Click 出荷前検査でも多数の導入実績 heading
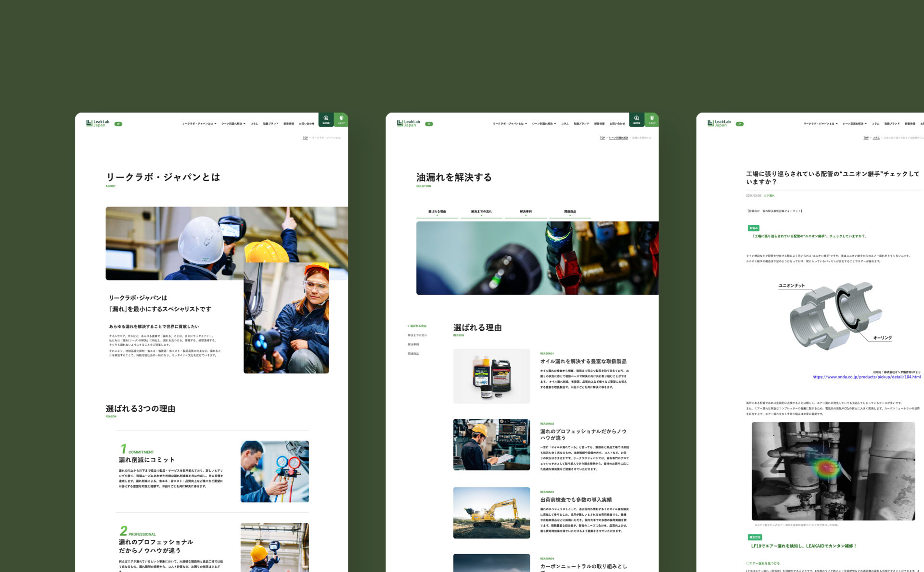924x572 pixels. coord(576,500)
